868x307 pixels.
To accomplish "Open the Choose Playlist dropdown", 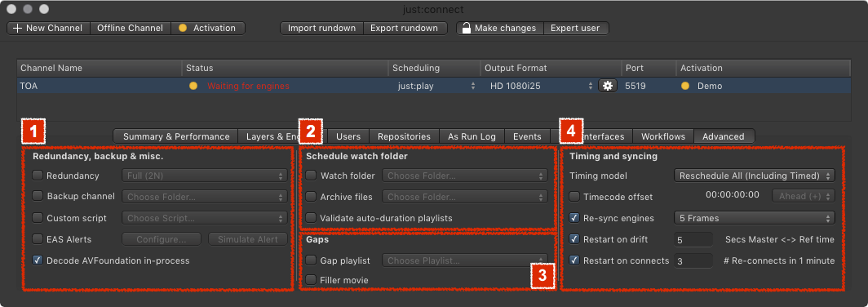I will (x=464, y=260).
